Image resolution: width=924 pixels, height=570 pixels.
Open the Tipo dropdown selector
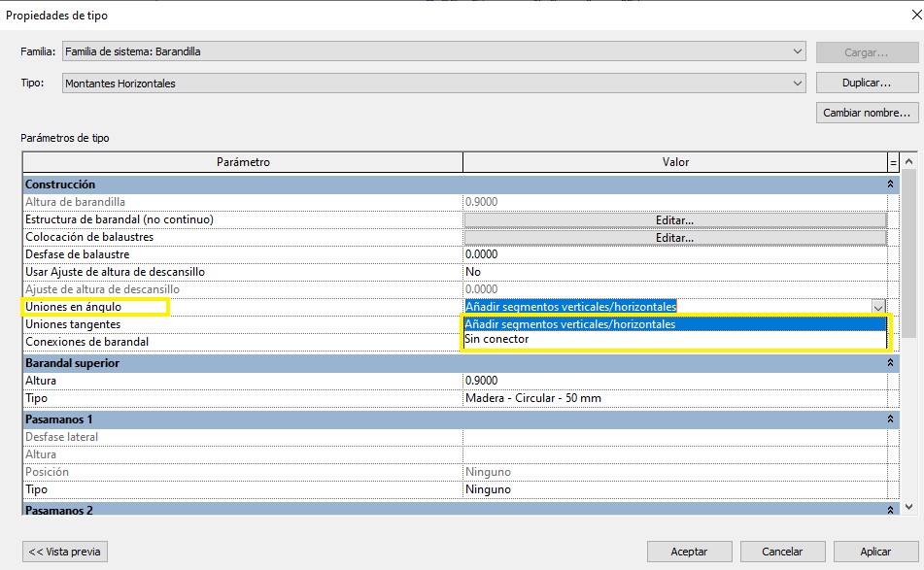[x=797, y=84]
